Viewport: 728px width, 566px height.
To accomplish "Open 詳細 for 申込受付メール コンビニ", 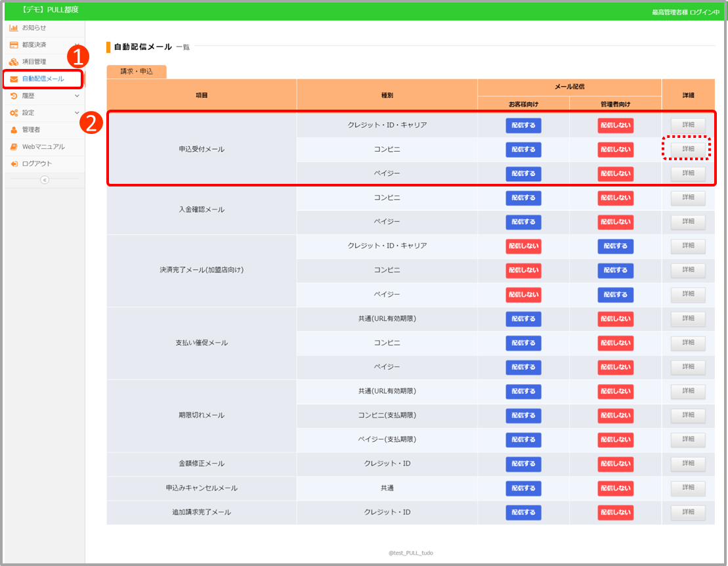I will pyautogui.click(x=687, y=150).
